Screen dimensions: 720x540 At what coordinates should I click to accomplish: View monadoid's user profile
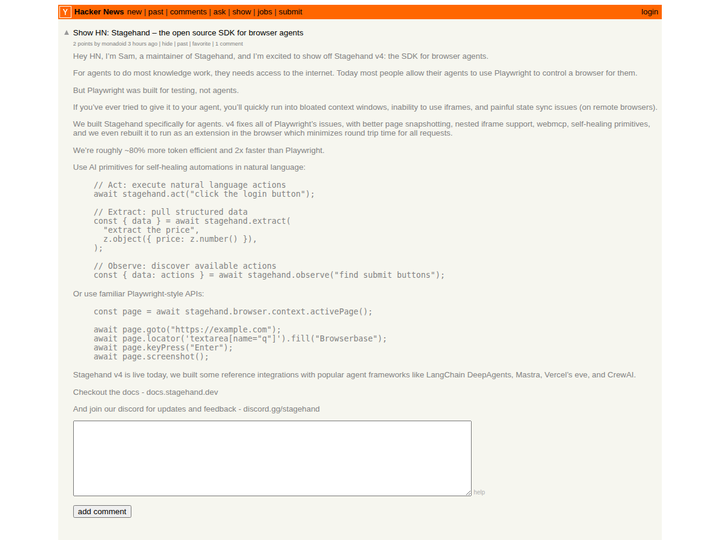(x=113, y=44)
